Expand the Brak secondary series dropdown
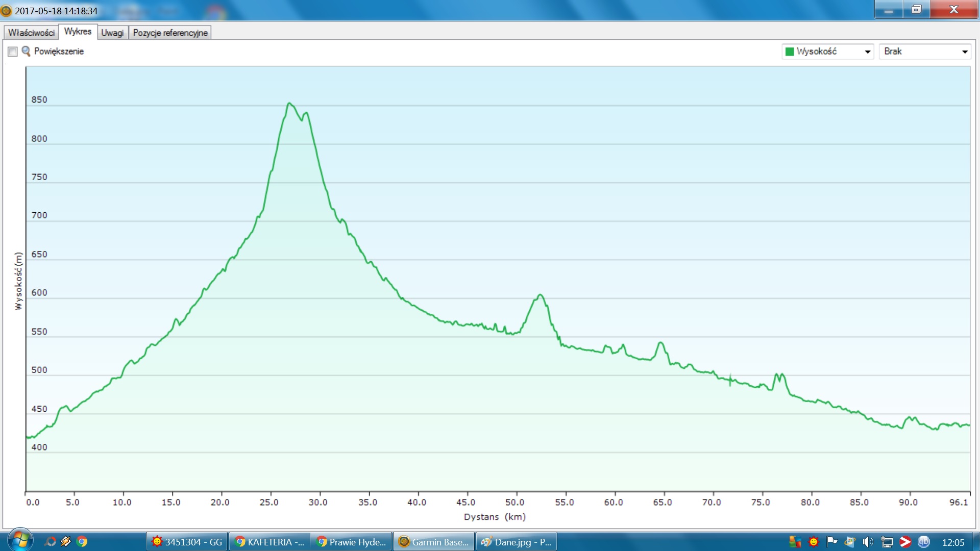980x551 pixels. (964, 52)
